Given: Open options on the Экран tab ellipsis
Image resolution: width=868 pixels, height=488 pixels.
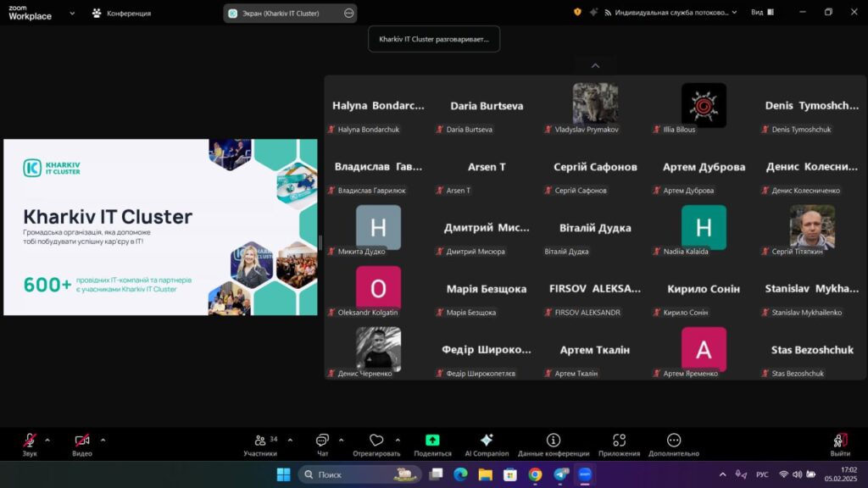Looking at the screenshot, I should tap(348, 14).
